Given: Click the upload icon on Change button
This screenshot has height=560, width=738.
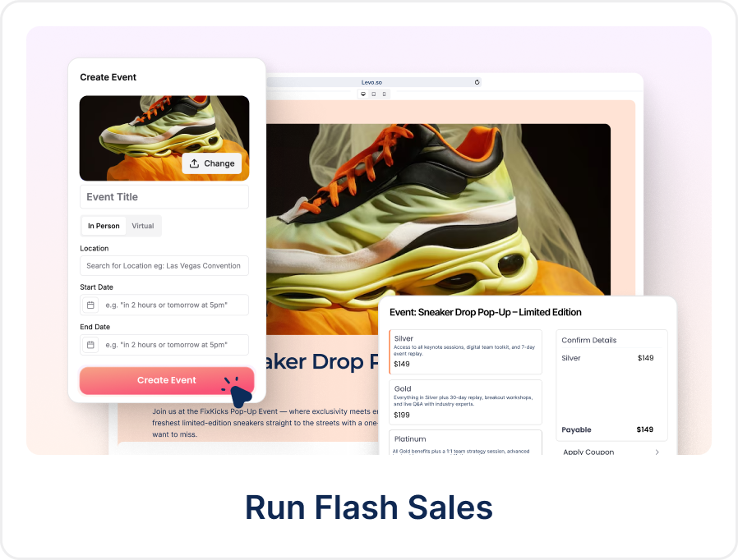Looking at the screenshot, I should point(194,163).
